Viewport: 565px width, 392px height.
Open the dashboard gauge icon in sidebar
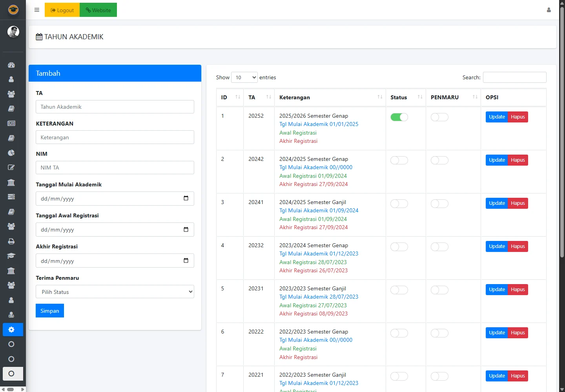pyautogui.click(x=11, y=65)
